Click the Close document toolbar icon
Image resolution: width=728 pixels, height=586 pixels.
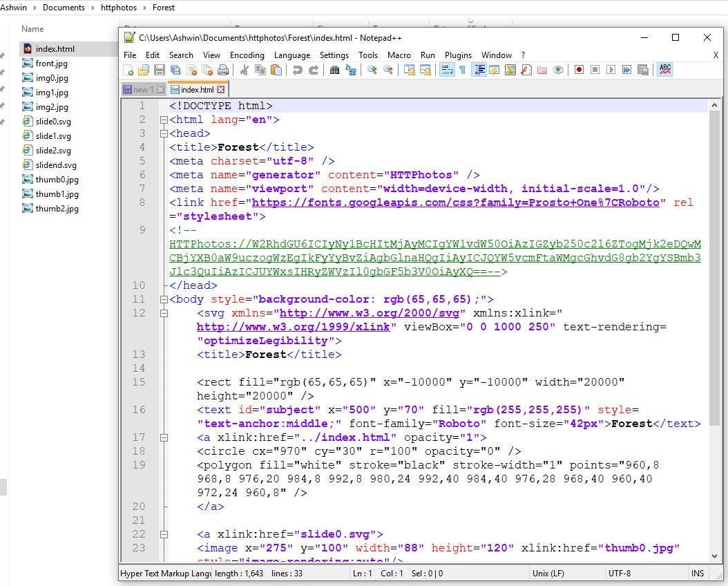point(191,70)
